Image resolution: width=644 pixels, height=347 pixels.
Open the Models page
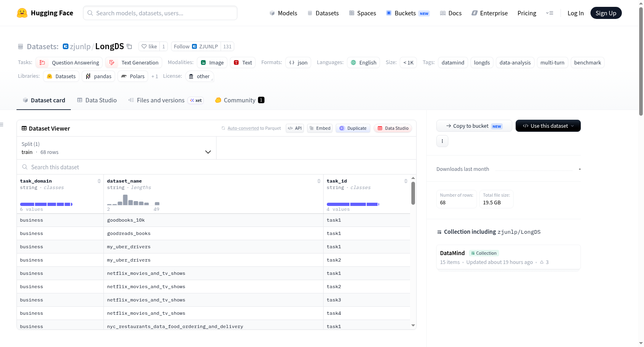(283, 13)
